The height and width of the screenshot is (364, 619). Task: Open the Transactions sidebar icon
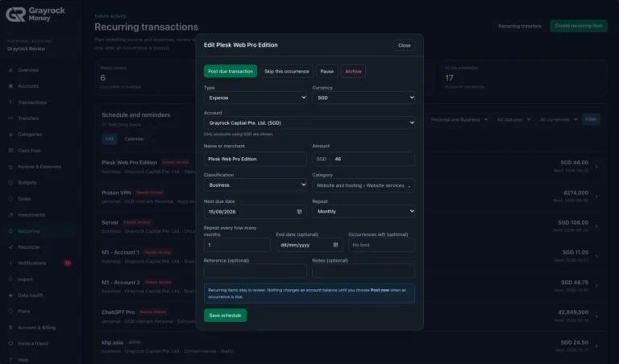click(10, 102)
